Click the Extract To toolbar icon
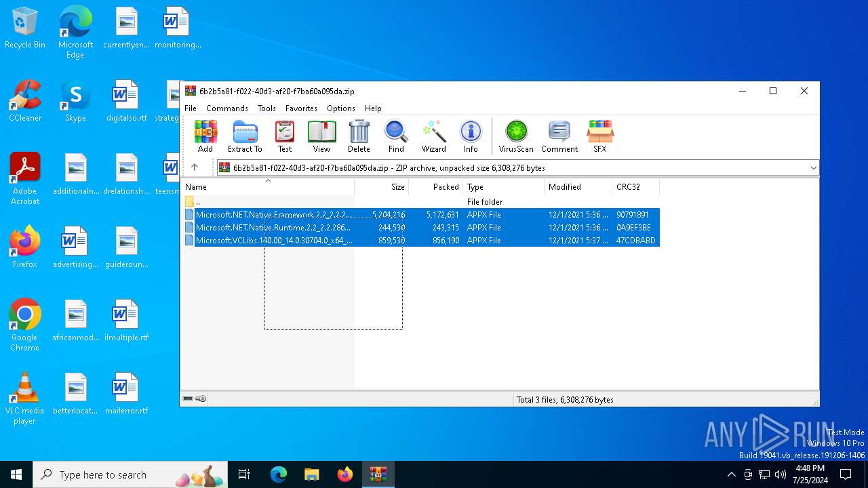868x488 pixels. (x=245, y=136)
